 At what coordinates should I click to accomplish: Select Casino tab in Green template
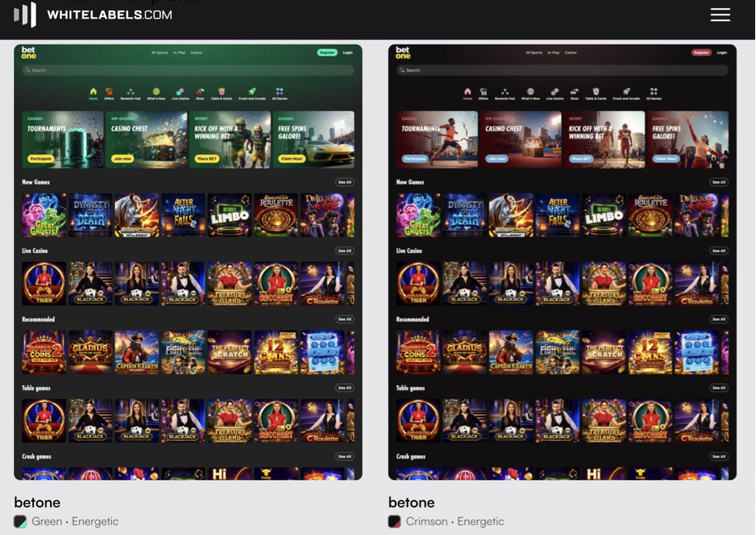click(196, 53)
